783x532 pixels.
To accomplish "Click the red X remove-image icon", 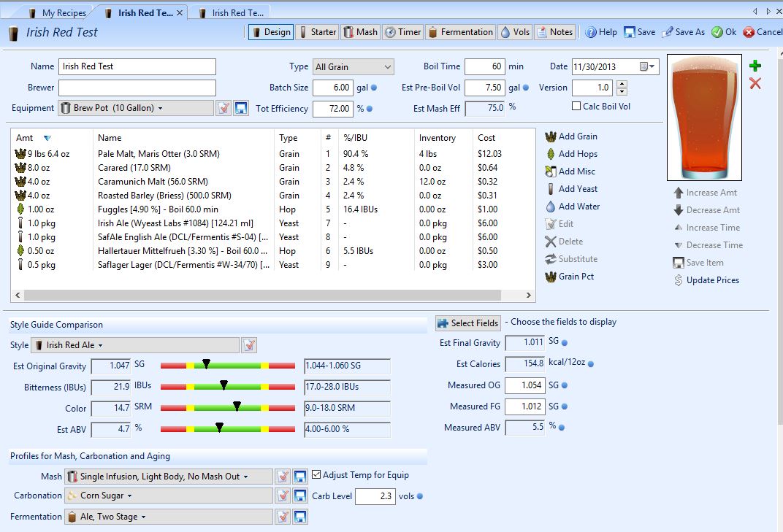I will point(755,84).
